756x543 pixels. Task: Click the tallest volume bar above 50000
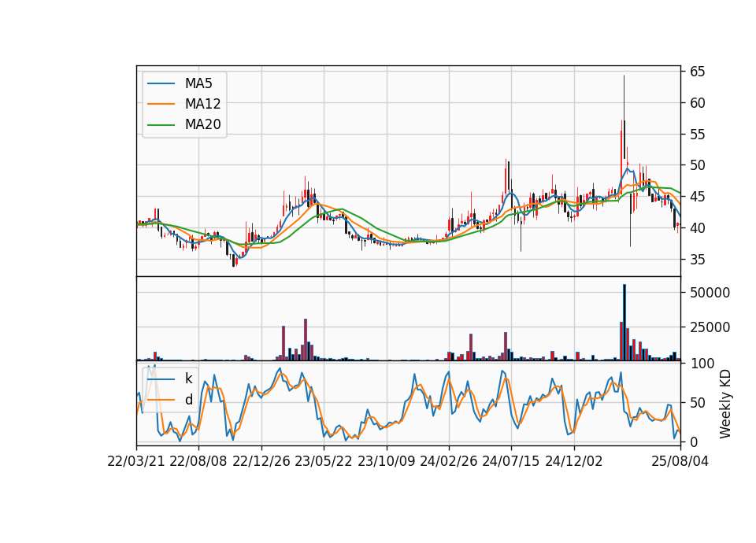point(624,323)
